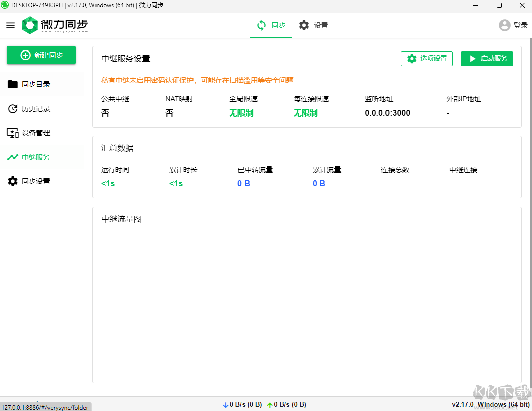
Task: Switch to the 同步 tab
Action: pos(270,25)
